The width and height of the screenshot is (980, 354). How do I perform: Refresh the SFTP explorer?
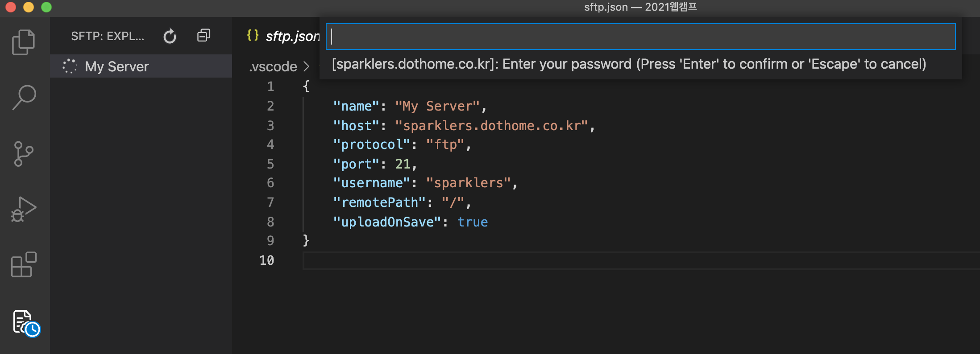coord(170,36)
